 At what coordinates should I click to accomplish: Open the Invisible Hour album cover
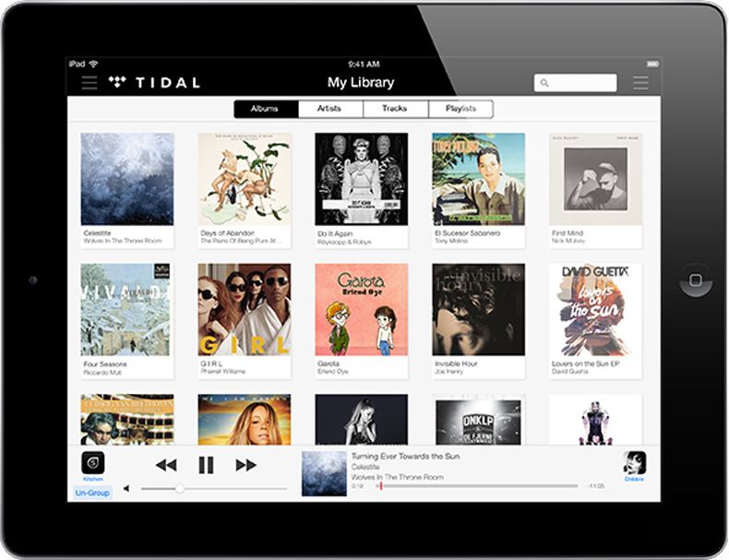click(x=478, y=309)
